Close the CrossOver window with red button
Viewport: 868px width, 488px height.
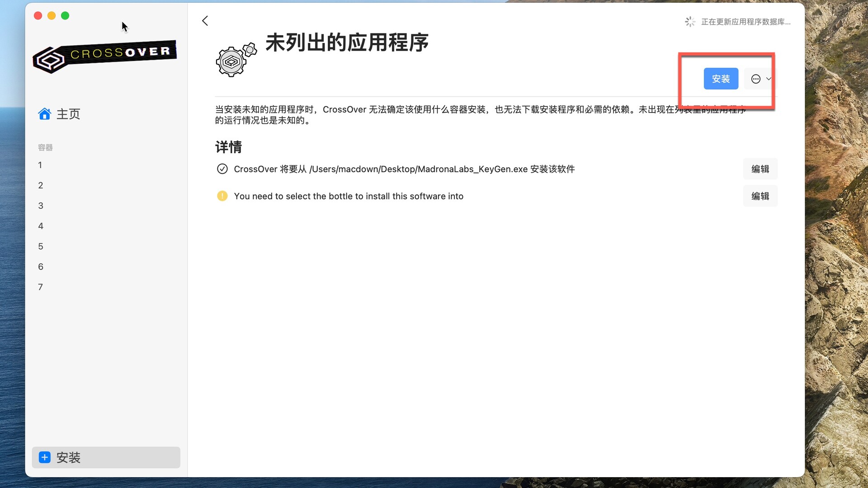(38, 16)
